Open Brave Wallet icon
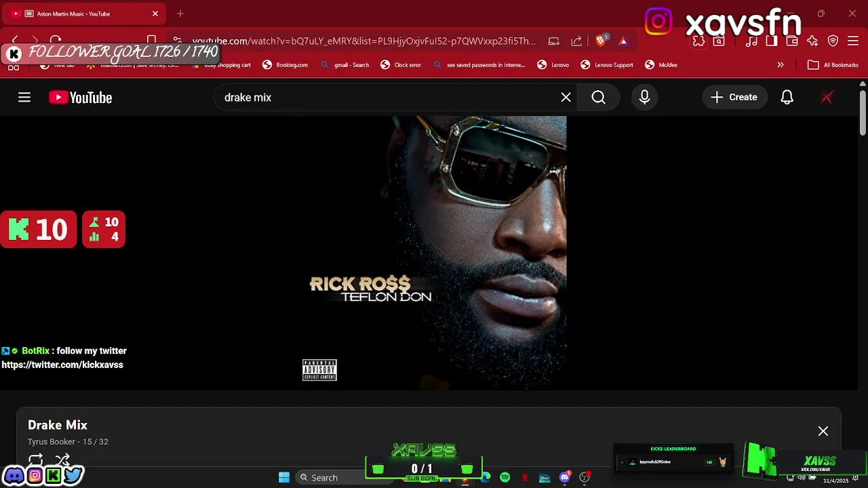 [792, 41]
